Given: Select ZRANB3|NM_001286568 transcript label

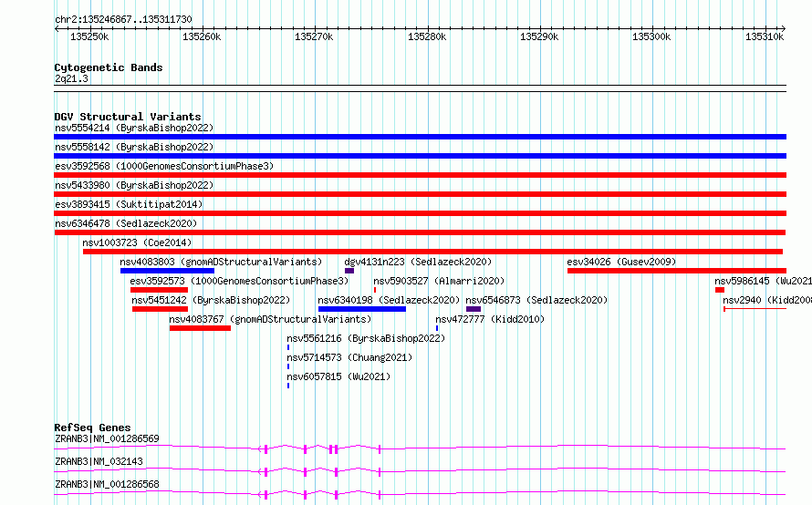Looking at the screenshot, I should click(107, 484).
